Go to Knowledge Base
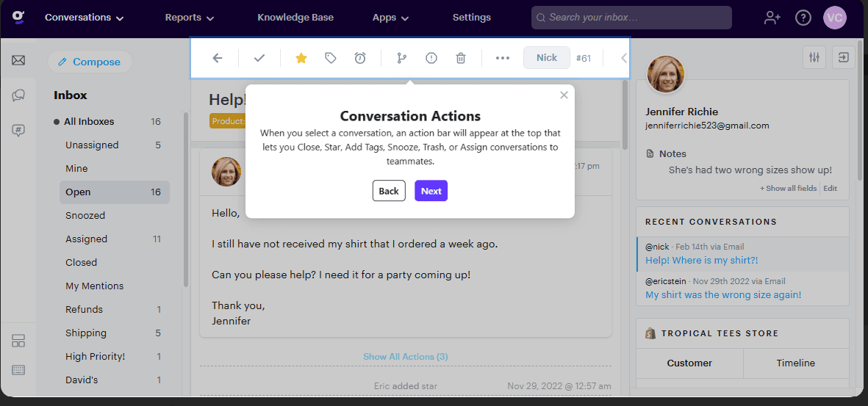Viewport: 868px width, 406px height. [x=295, y=18]
